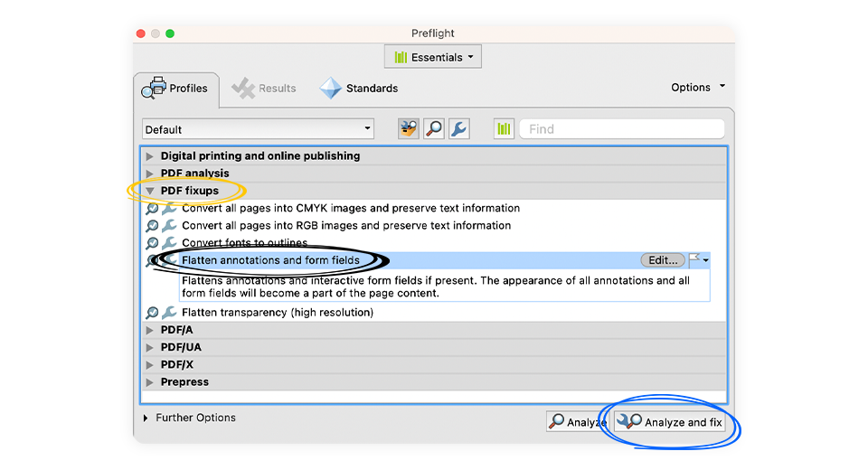Image resolution: width=868 pixels, height=470 pixels.
Task: Select Convert all pages into RGB images profile
Action: tap(346, 226)
